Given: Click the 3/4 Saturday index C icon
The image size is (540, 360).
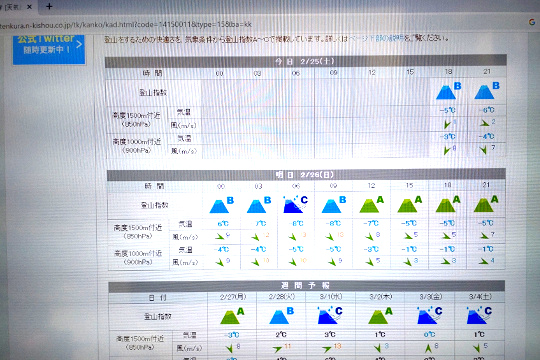Looking at the screenshot, I should click(479, 315).
